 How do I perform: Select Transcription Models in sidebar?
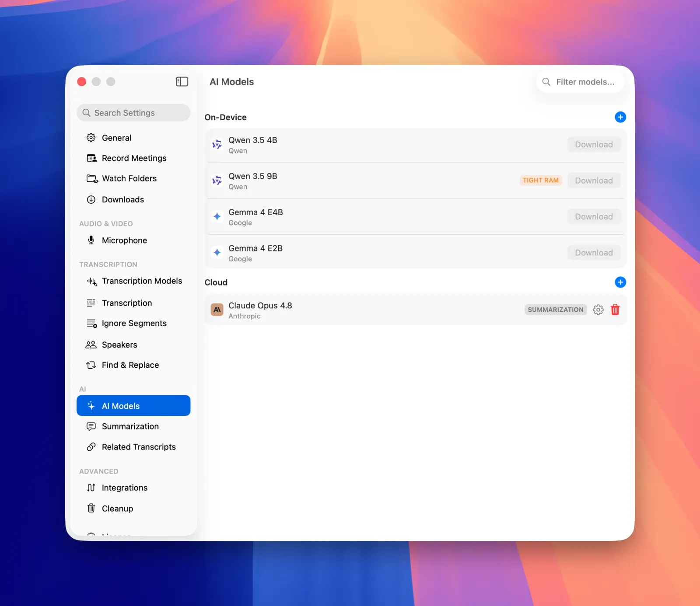133,281
